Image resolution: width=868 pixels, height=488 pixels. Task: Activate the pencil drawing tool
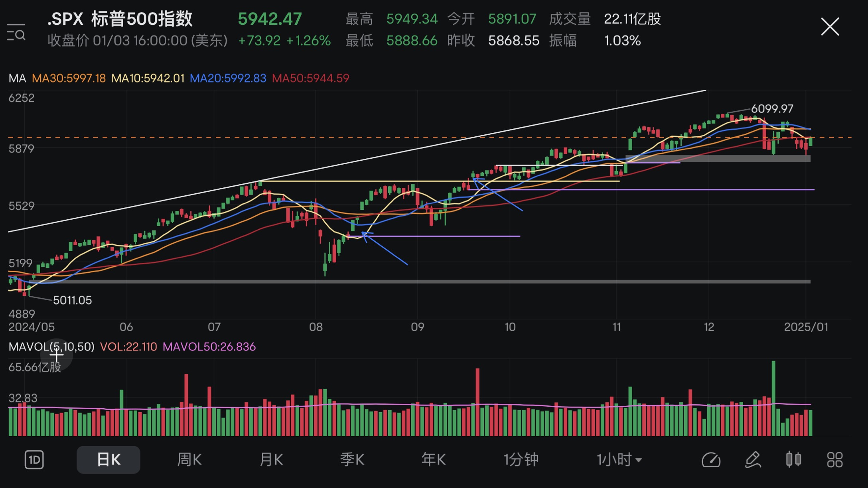tap(753, 460)
